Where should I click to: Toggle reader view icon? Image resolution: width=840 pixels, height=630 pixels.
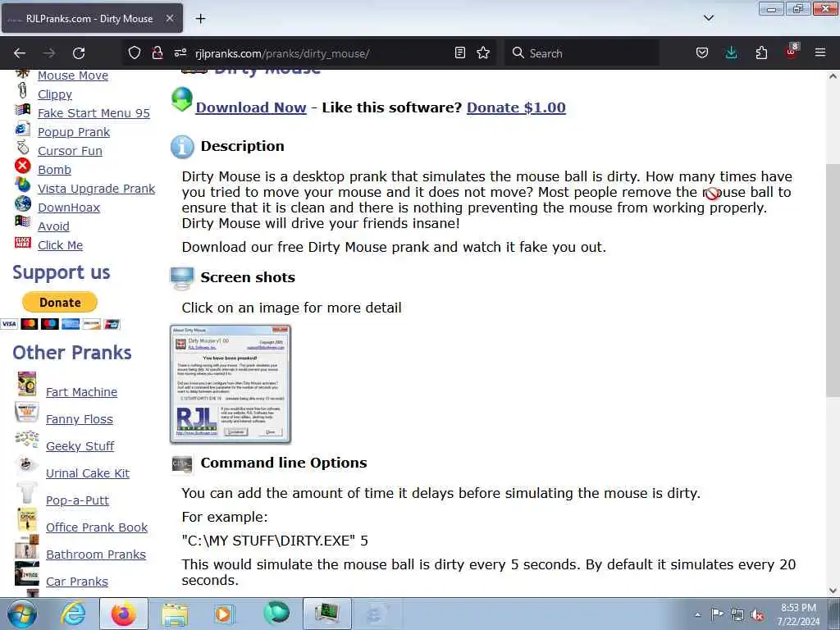[x=459, y=53]
